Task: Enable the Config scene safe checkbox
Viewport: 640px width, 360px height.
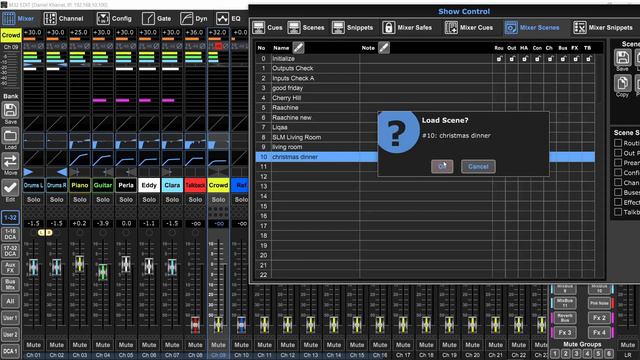Action: pyautogui.click(x=618, y=173)
